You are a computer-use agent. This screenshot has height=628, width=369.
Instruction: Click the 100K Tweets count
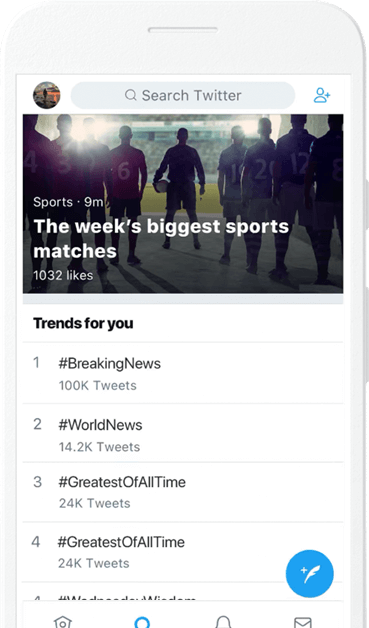[x=98, y=385]
